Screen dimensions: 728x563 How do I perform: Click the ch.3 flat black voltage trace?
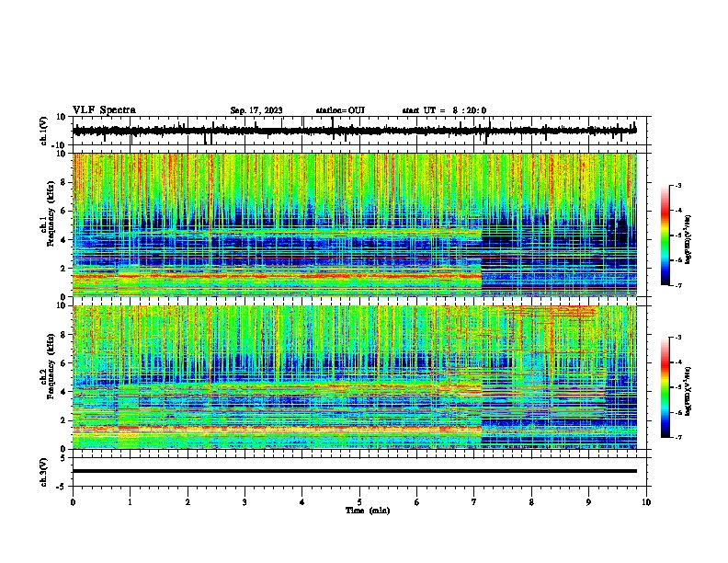tap(355, 471)
